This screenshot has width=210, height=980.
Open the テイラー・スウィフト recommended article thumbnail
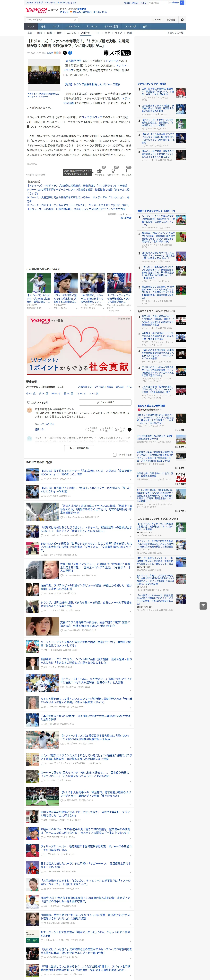(119, 283)
